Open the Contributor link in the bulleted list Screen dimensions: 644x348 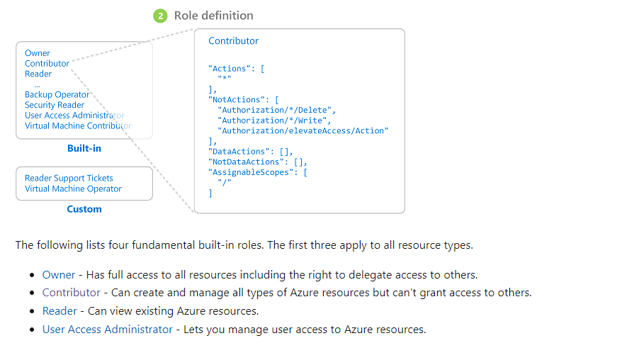point(72,293)
